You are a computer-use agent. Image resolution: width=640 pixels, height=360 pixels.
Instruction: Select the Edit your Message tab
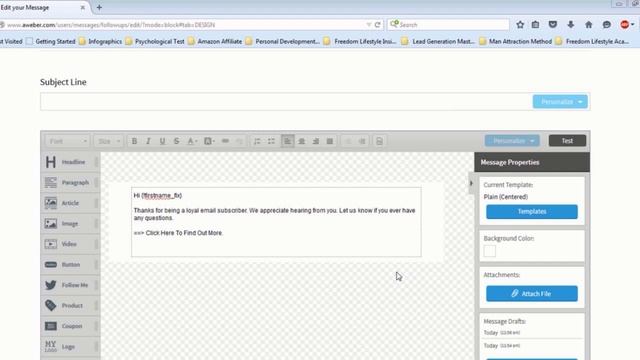pos(39,7)
